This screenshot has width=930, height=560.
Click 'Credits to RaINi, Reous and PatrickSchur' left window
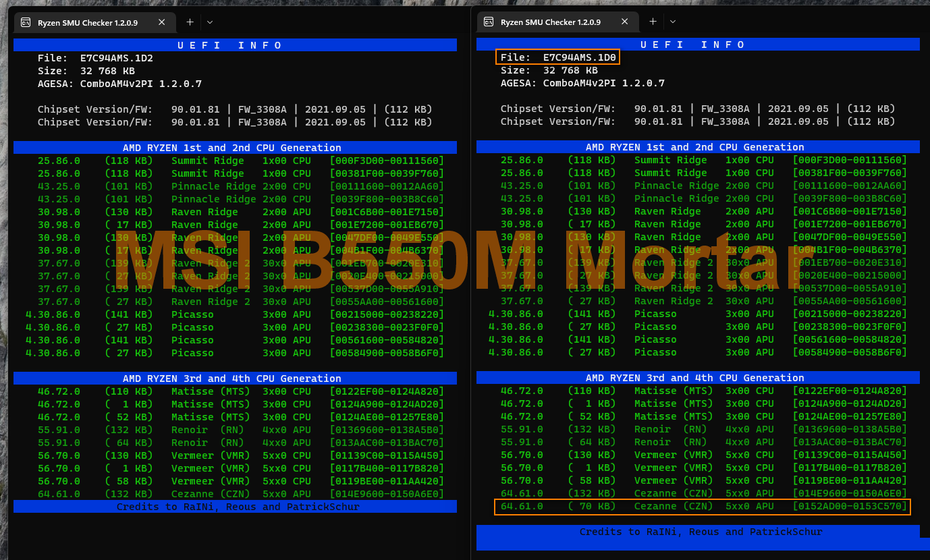point(238,507)
